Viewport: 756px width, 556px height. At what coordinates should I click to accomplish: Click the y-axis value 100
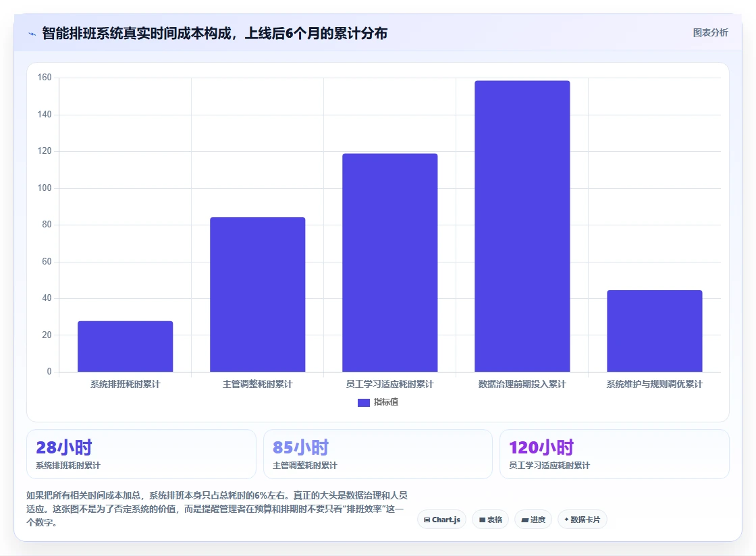tap(45, 188)
